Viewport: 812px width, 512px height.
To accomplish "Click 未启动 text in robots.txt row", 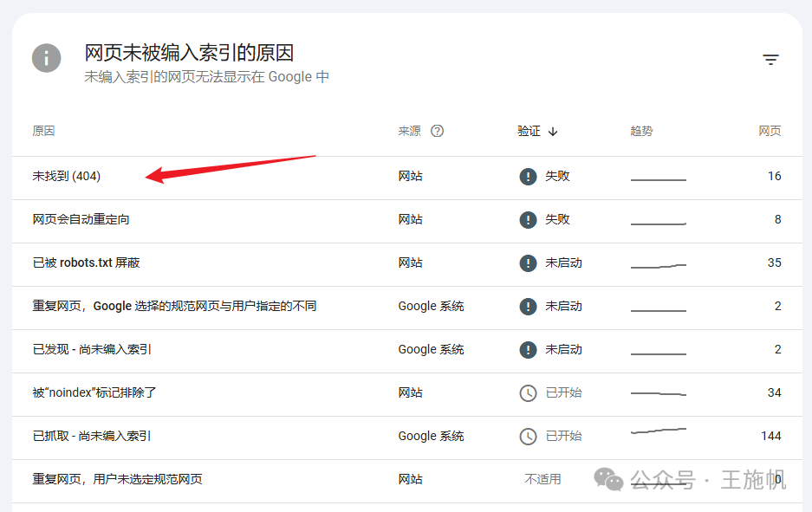I will click(x=563, y=262).
